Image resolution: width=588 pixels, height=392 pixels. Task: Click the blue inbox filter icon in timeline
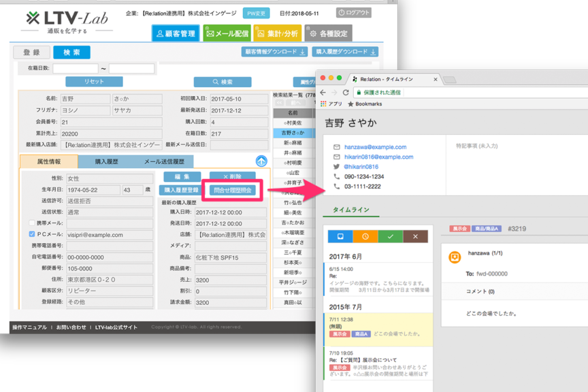pos(340,236)
